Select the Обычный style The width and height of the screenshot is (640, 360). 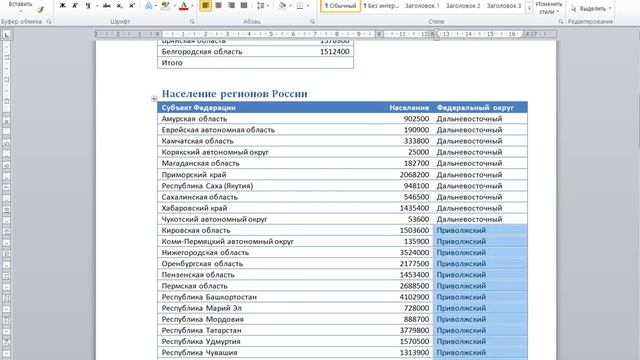340,6
